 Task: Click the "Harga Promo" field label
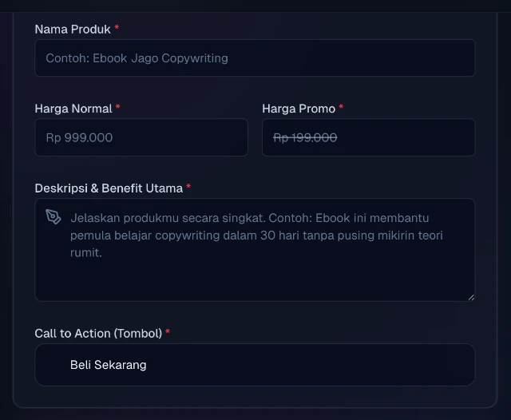[x=299, y=109]
